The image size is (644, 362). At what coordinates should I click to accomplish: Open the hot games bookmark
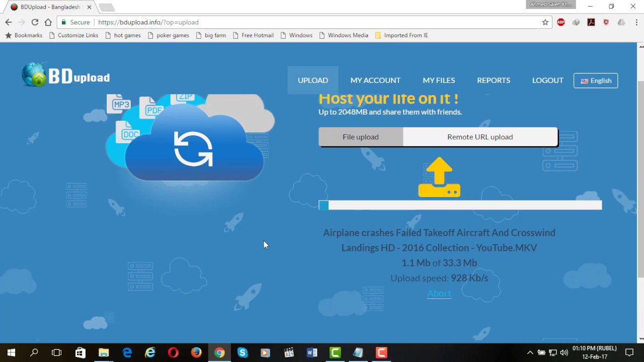pos(123,35)
